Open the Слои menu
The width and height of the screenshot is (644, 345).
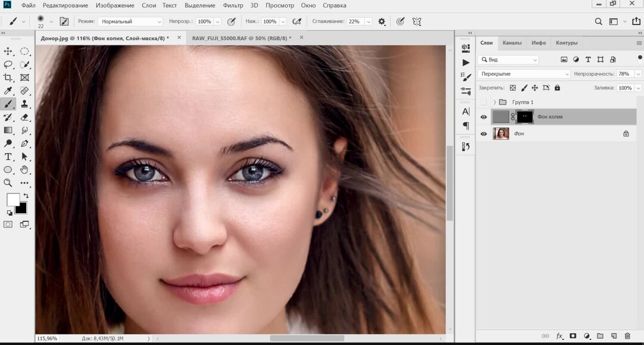click(148, 5)
